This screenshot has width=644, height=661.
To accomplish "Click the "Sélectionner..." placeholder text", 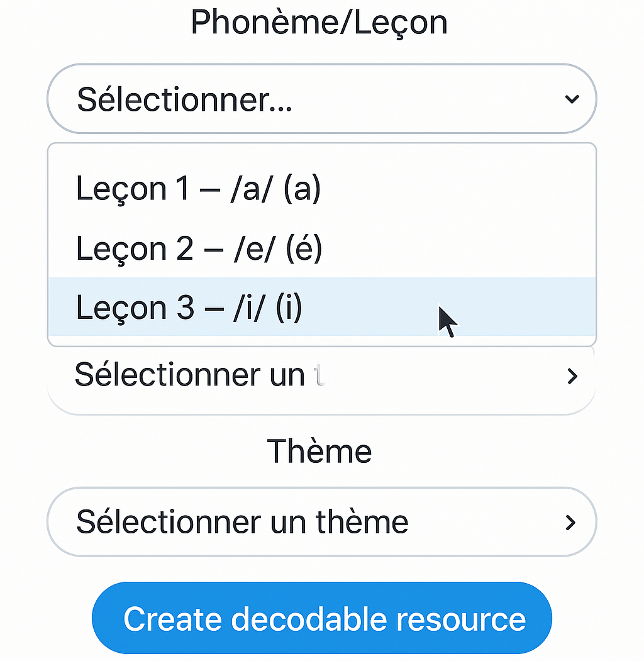I will pyautogui.click(x=184, y=99).
